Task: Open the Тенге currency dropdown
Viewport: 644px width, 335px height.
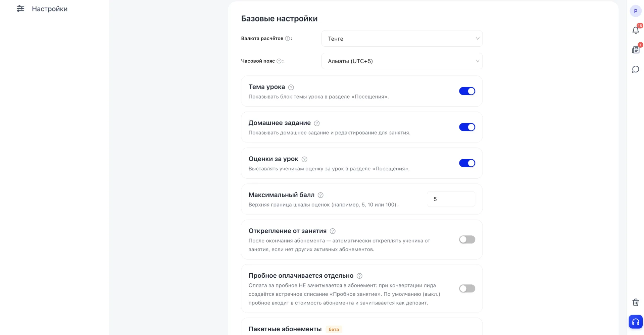Action: coord(402,39)
